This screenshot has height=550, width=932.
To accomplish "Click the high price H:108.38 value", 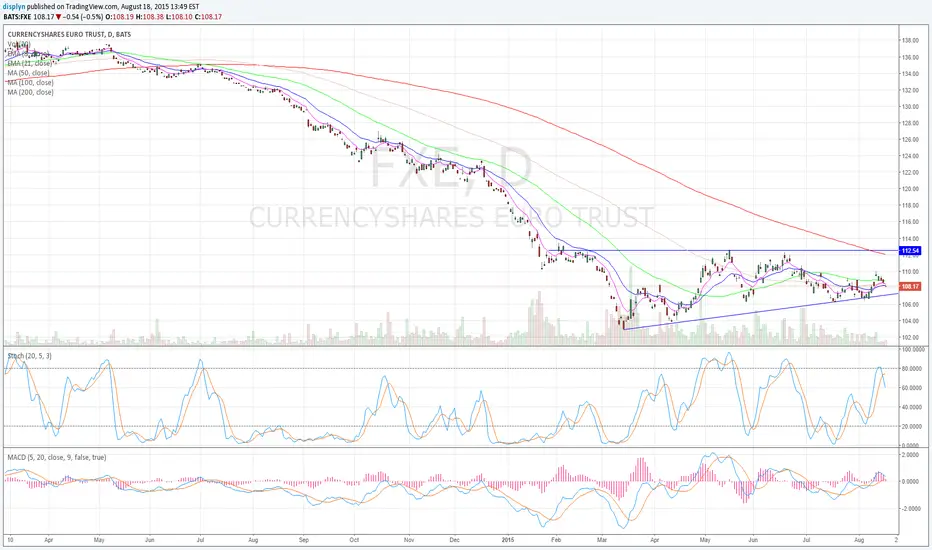I will tap(148, 17).
